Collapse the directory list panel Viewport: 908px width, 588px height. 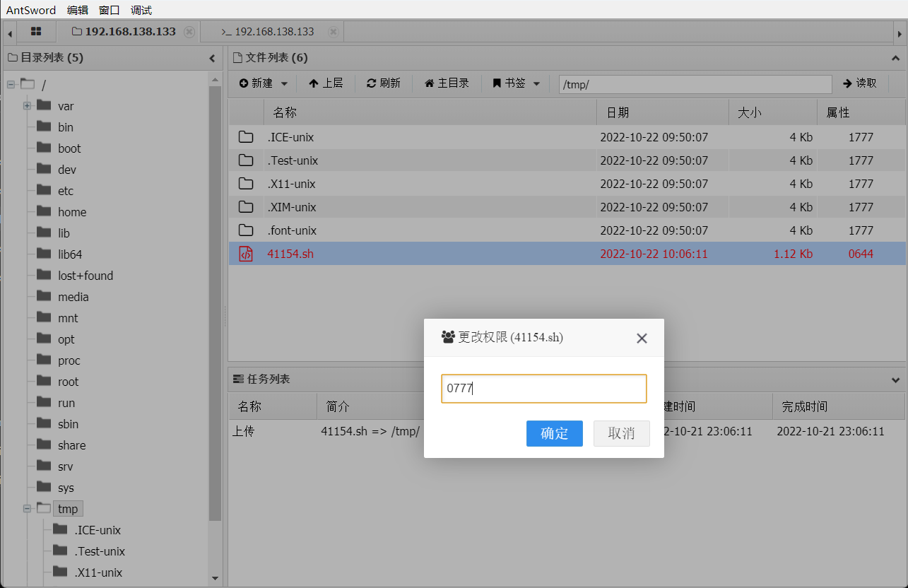(212, 58)
